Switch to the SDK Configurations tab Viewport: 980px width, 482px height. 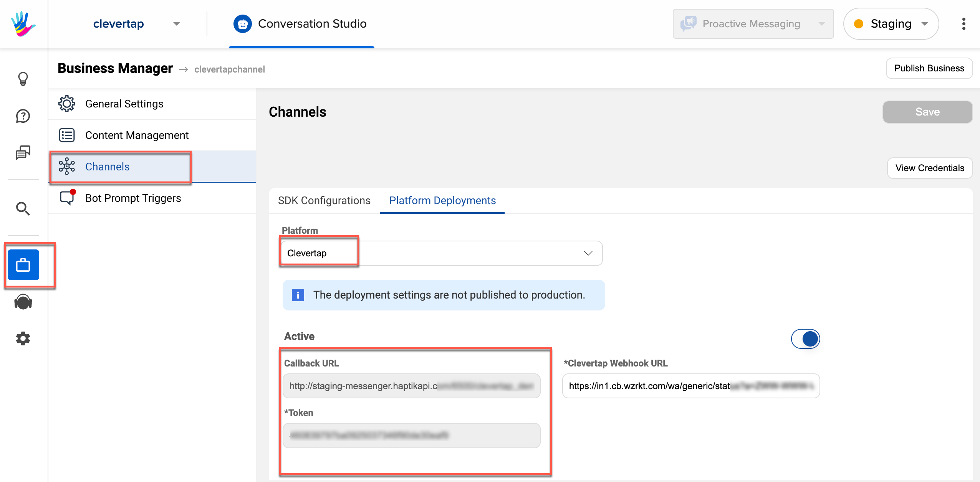click(324, 201)
